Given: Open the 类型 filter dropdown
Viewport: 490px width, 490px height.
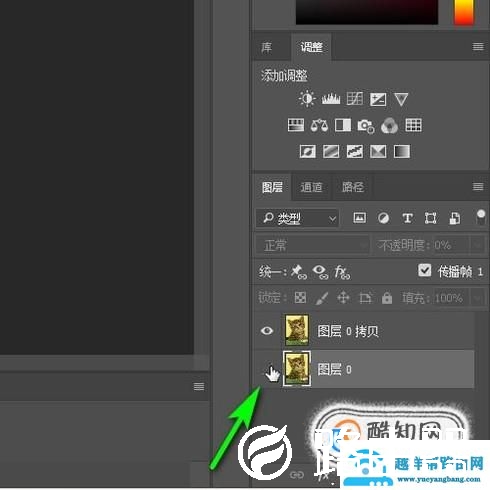Looking at the screenshot, I should tap(297, 218).
